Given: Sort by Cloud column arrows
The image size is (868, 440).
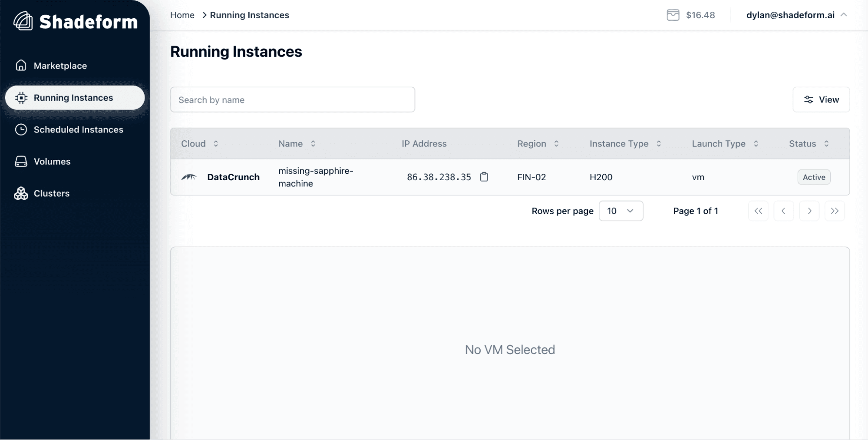Looking at the screenshot, I should [x=216, y=144].
